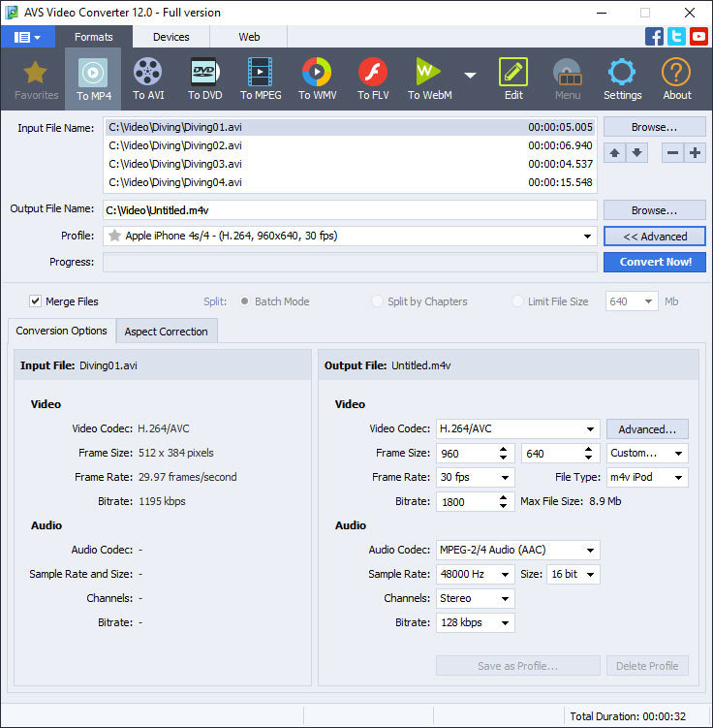Add file with plus button
This screenshot has height=728, width=713.
695,153
